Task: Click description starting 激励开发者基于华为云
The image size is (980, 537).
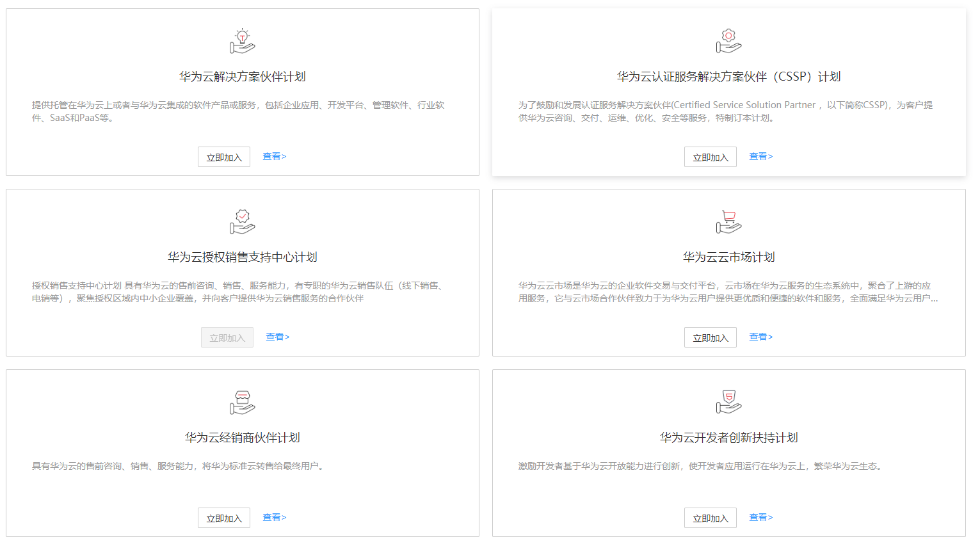Action: coord(702,466)
